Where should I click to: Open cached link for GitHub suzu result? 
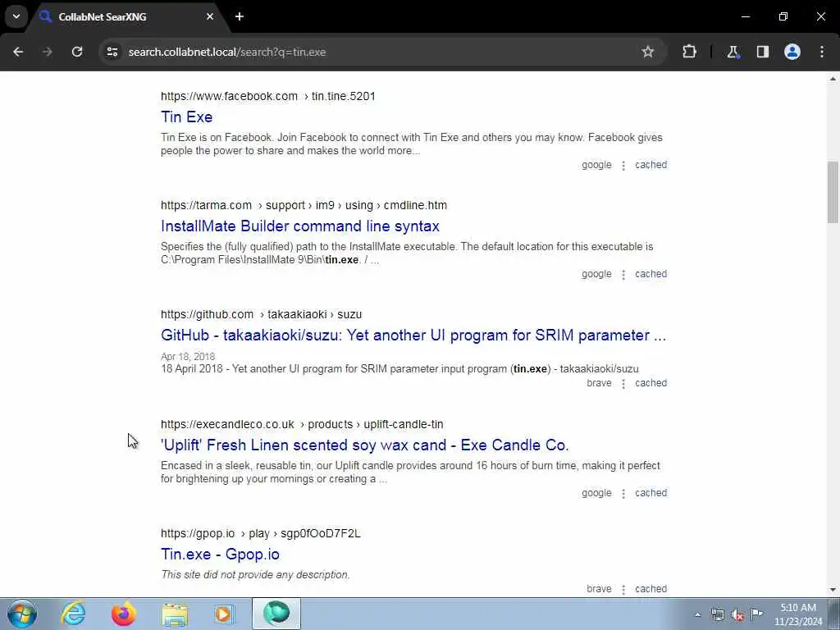(x=651, y=383)
